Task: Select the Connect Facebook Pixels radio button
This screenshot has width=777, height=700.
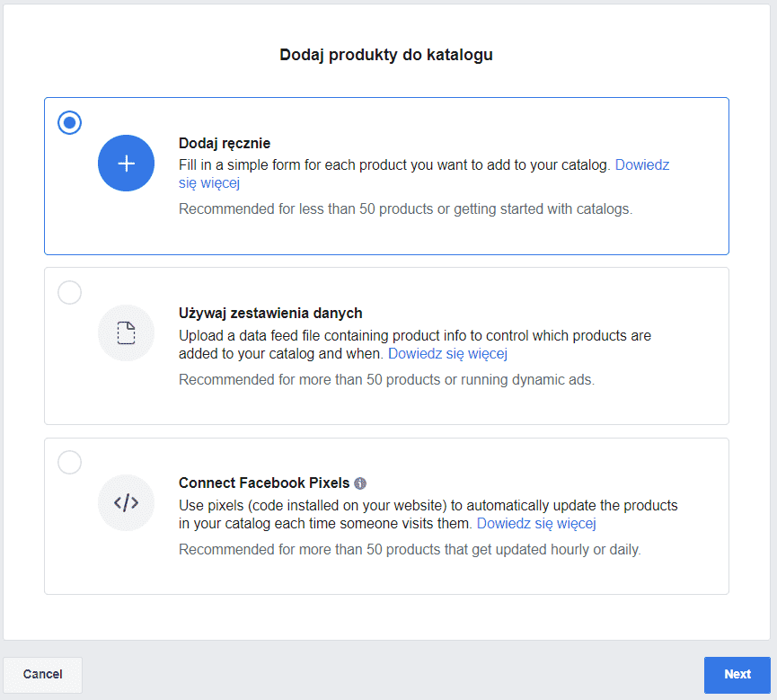Action: click(x=69, y=462)
